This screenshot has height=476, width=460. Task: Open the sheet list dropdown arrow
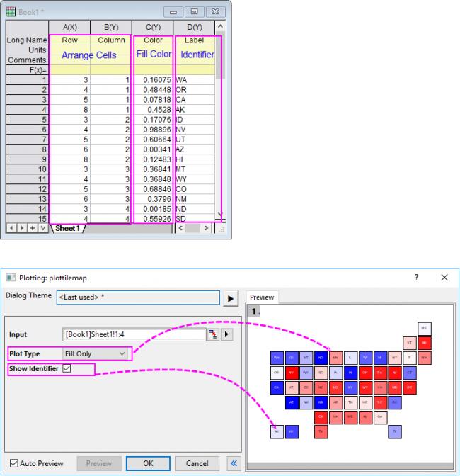coord(43,228)
